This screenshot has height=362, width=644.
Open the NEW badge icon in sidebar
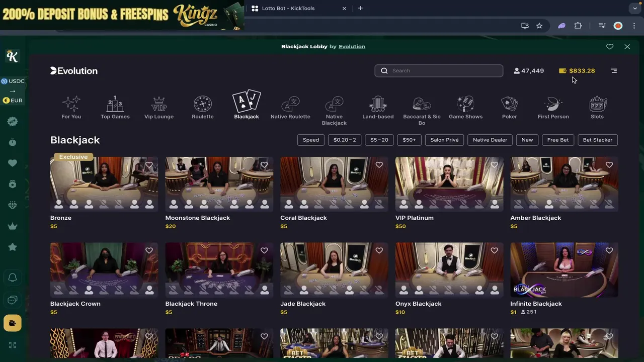pos(13,121)
